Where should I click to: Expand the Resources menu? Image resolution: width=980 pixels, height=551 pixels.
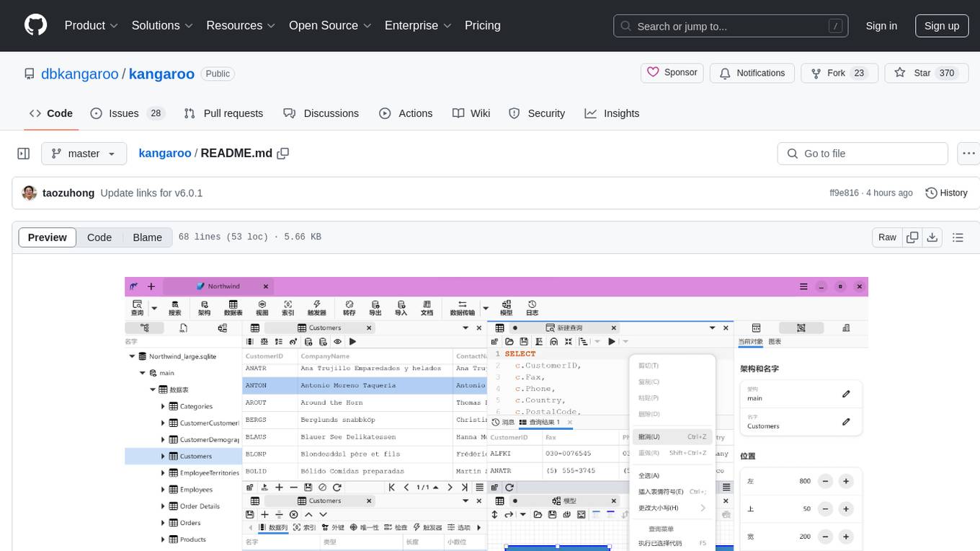pyautogui.click(x=241, y=25)
